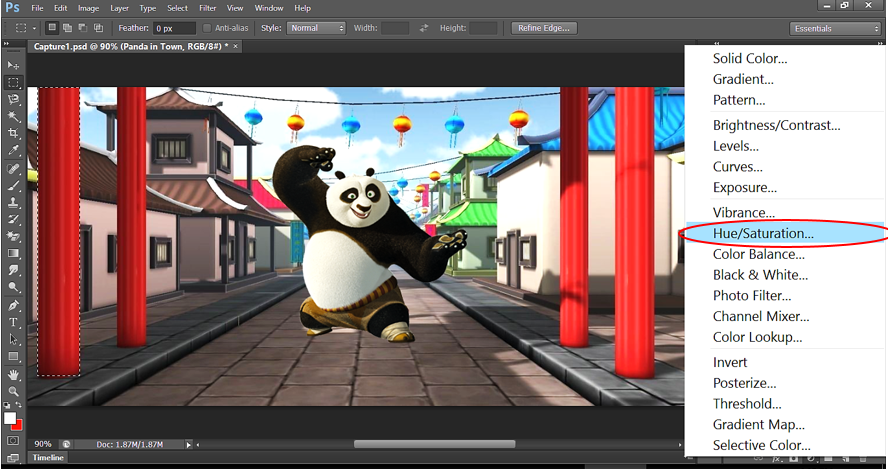Enable the Anti-alias checkbox

click(207, 28)
